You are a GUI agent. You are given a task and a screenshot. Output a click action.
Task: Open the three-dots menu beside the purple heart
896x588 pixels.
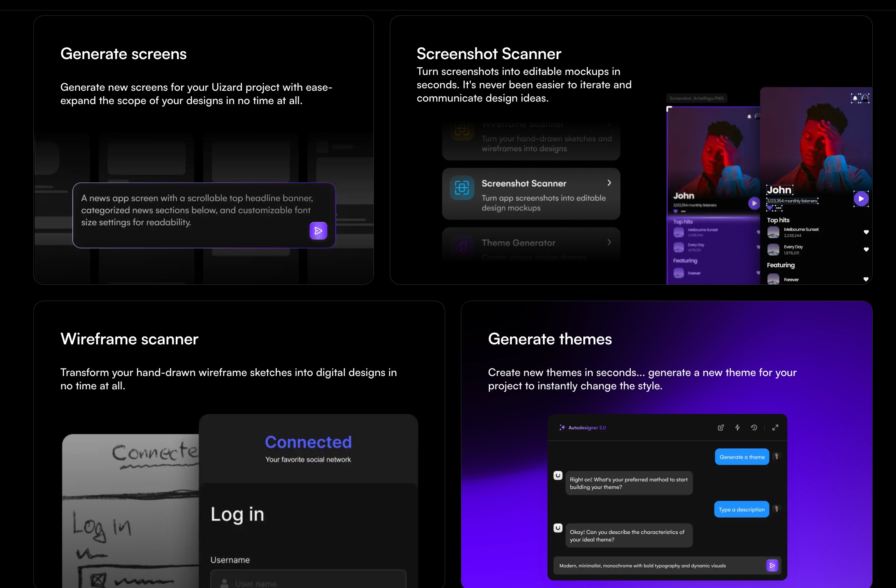click(x=779, y=208)
